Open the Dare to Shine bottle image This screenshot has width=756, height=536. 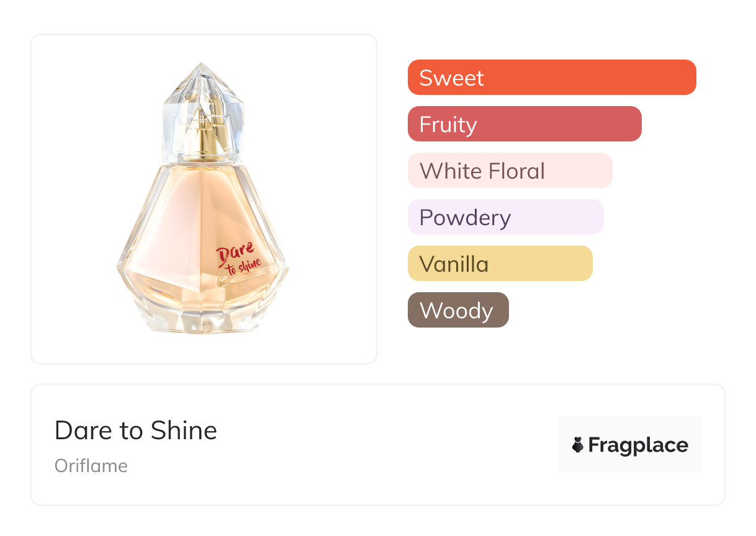[203, 198]
